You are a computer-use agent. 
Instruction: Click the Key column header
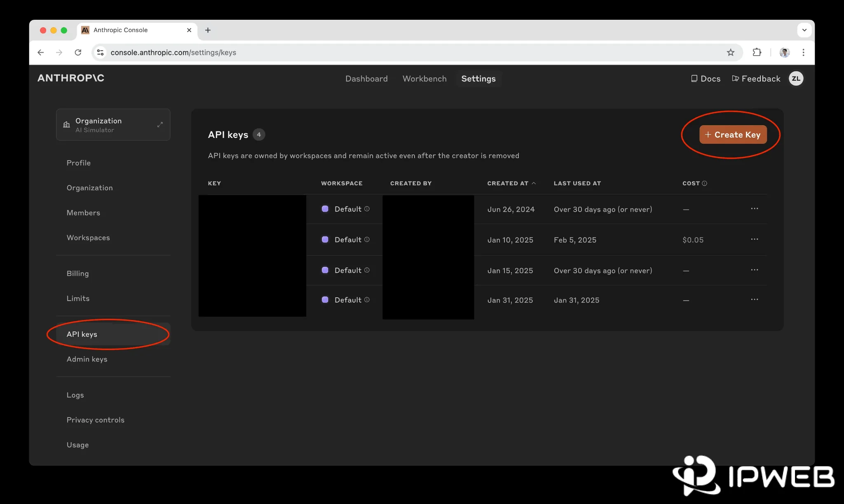click(x=214, y=183)
